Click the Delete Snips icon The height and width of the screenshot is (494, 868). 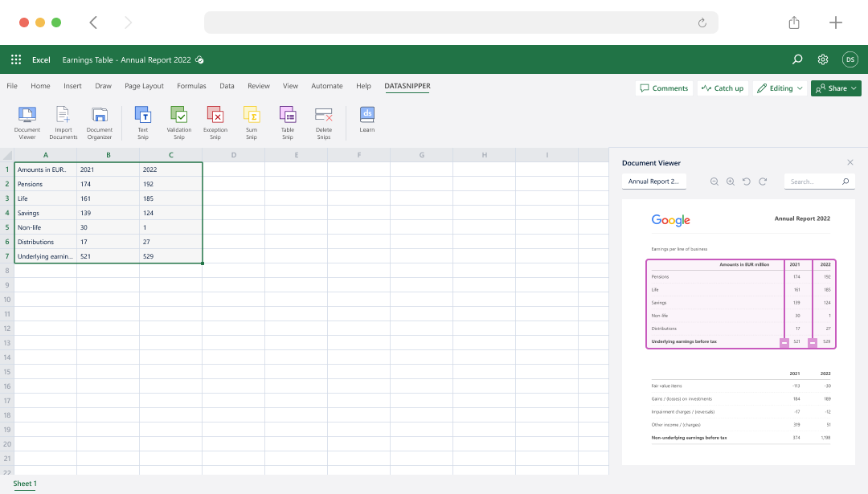(323, 122)
